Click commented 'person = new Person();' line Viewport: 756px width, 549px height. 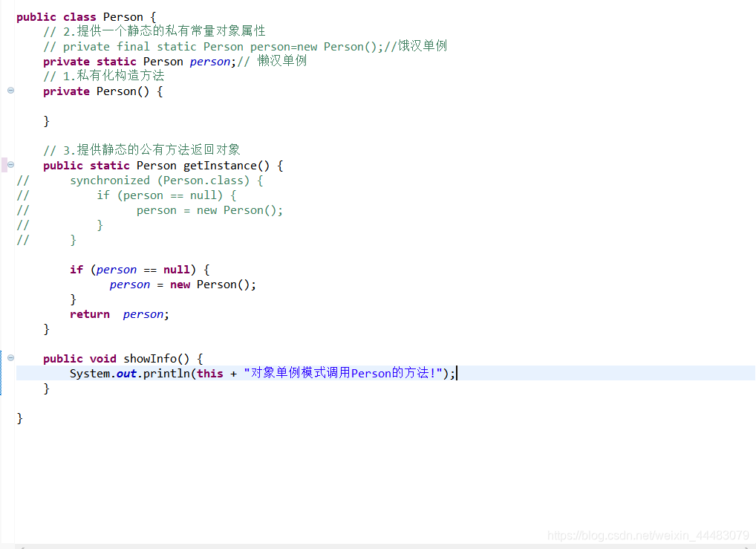point(149,210)
